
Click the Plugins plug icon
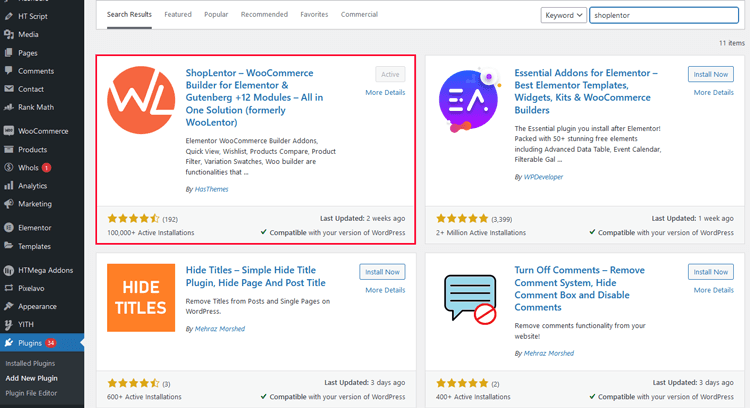tap(9, 342)
